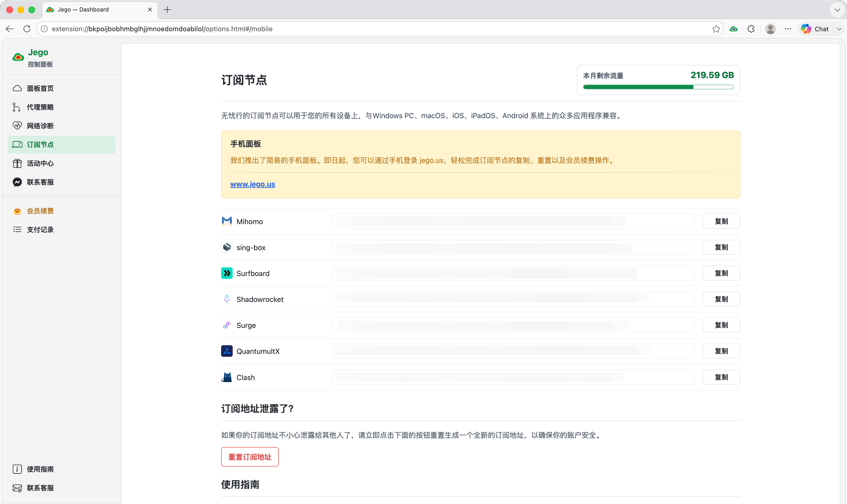Click the Jego cloud logo in sidebar
Screen dimensions: 847x504
tap(18, 57)
